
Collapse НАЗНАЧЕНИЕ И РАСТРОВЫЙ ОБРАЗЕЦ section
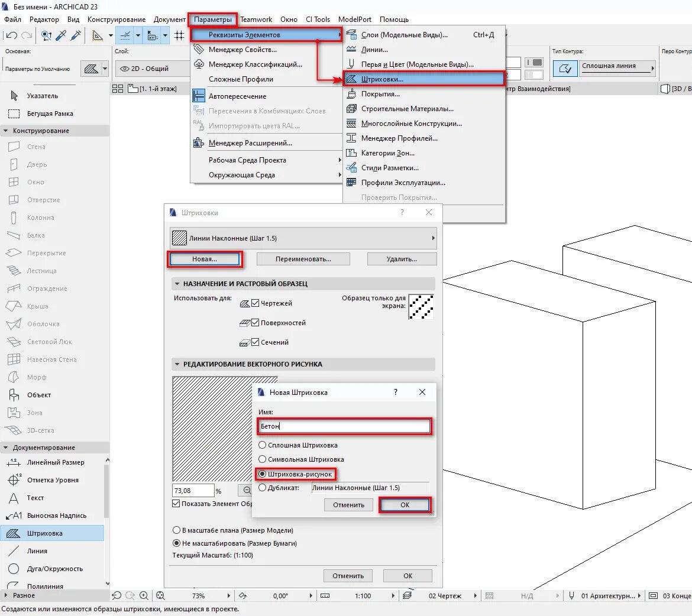(x=177, y=284)
